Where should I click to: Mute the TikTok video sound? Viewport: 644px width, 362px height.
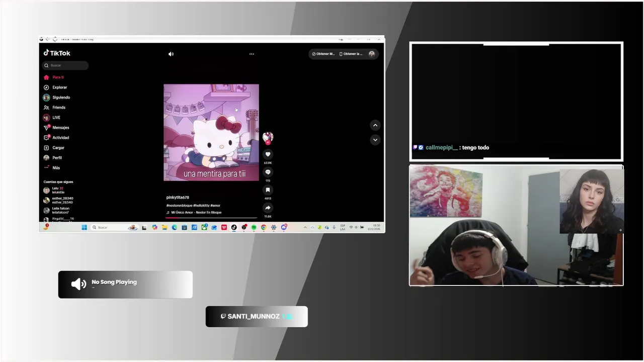coord(171,54)
